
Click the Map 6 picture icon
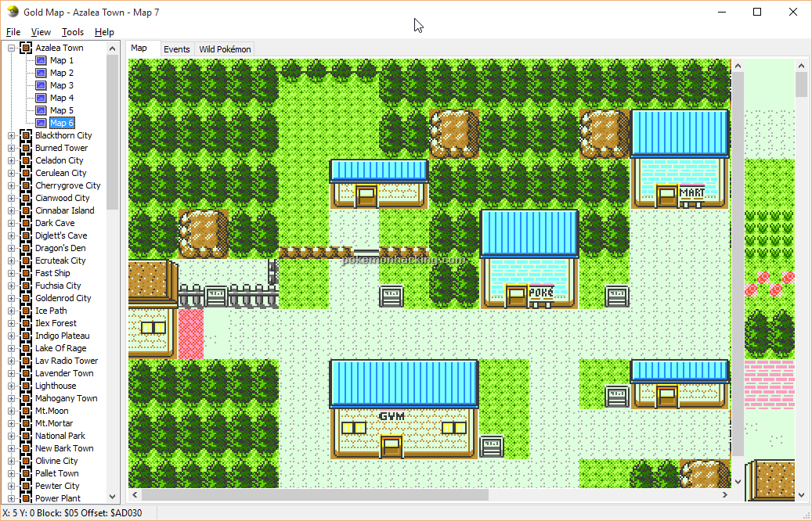click(41, 123)
